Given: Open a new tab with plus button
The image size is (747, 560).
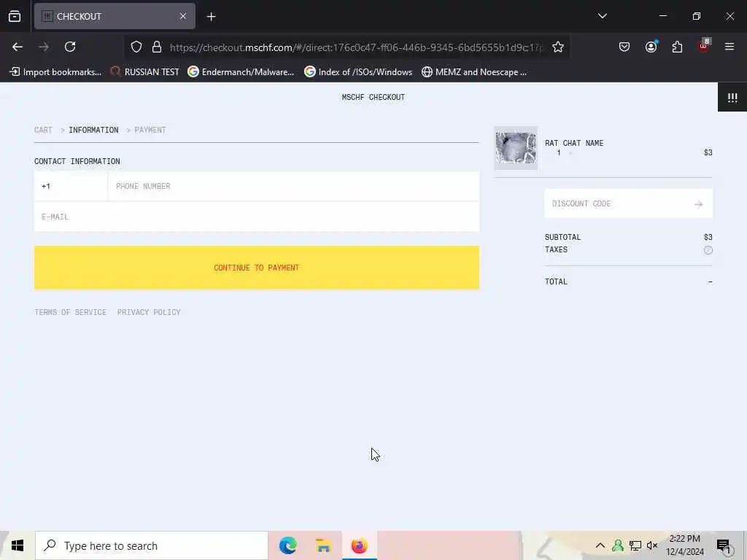Looking at the screenshot, I should coord(211,17).
